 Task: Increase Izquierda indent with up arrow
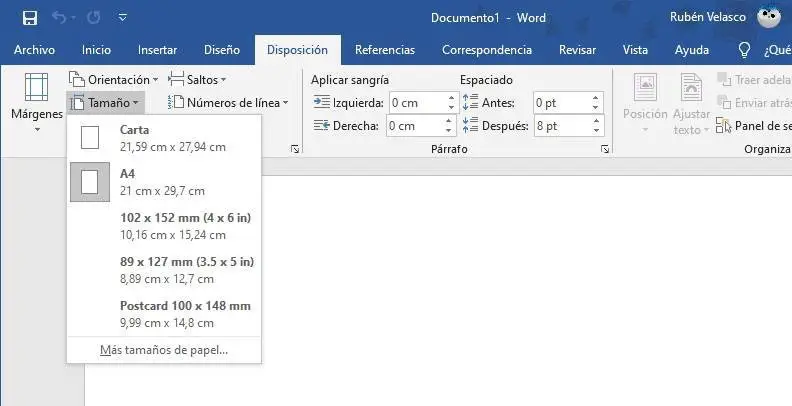452,98
